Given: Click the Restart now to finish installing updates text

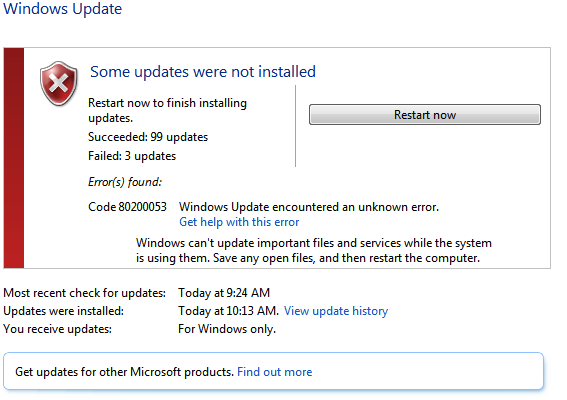Looking at the screenshot, I should point(167,110).
